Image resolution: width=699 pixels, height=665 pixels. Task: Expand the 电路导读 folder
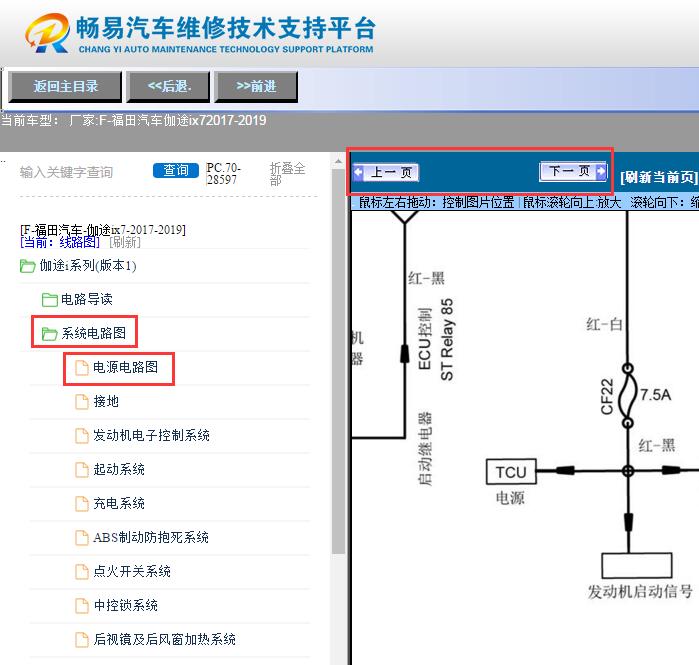[x=86, y=300]
